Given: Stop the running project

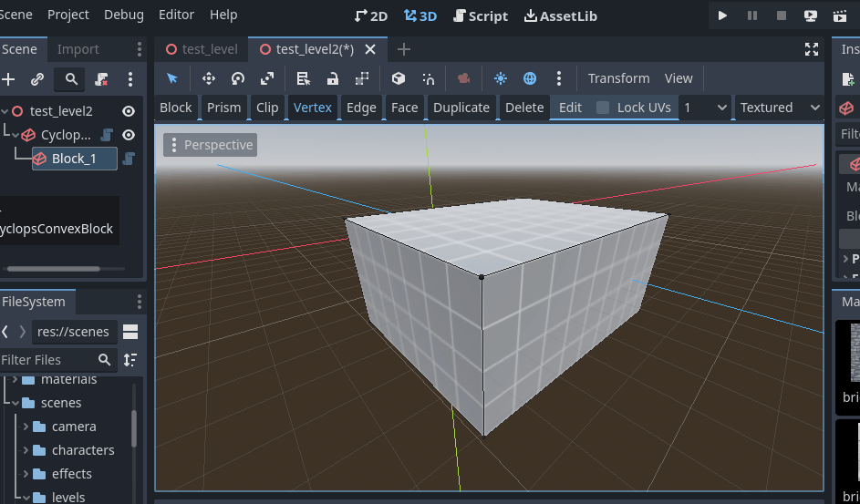Looking at the screenshot, I should 782,15.
